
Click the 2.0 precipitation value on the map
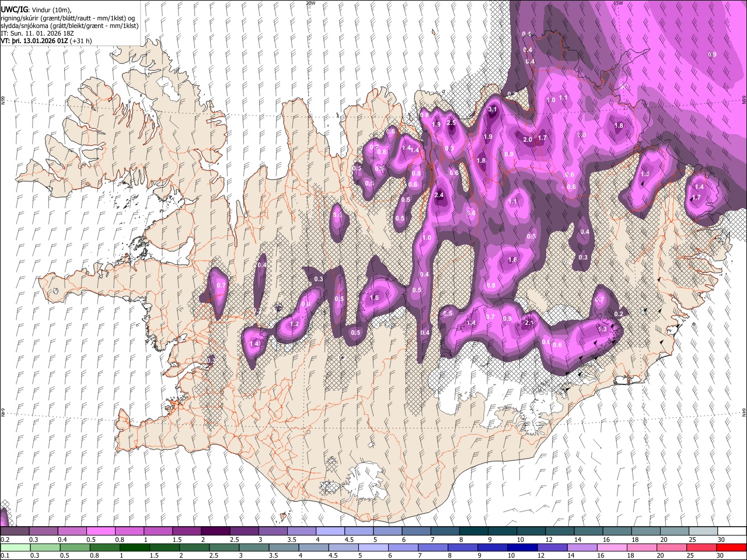pos(528,139)
